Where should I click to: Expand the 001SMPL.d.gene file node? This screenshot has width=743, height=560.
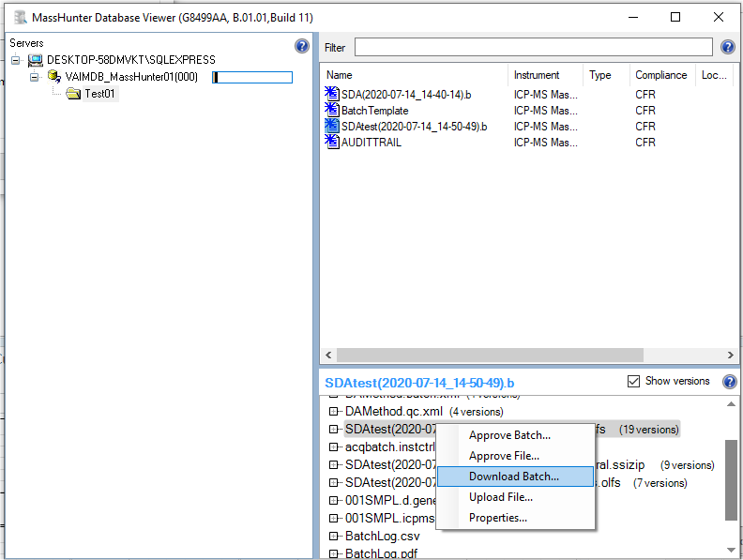(x=334, y=501)
